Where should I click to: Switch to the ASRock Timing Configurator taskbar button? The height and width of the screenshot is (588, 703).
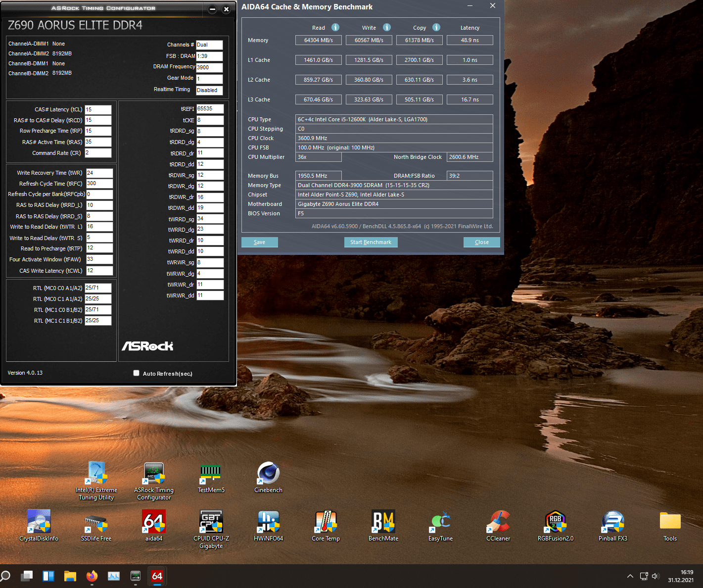tap(136, 576)
